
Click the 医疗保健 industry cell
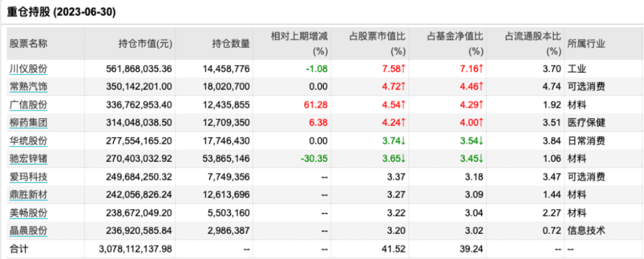(586, 123)
